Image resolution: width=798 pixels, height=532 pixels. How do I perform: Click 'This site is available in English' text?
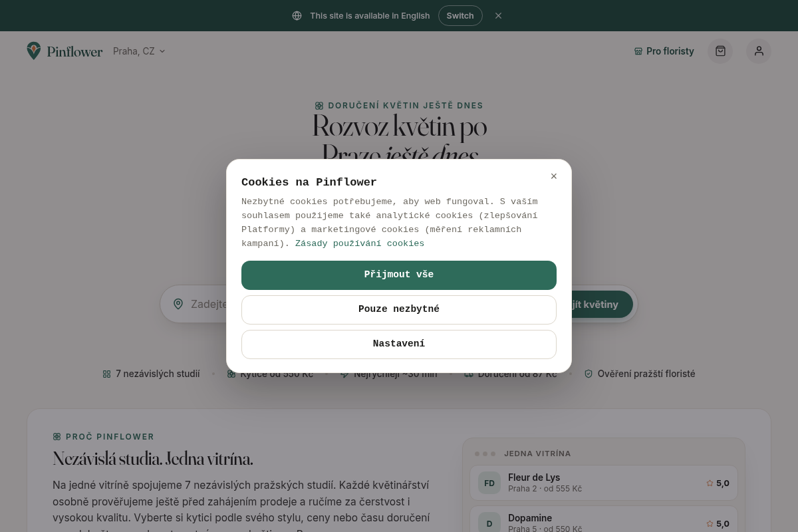(370, 15)
